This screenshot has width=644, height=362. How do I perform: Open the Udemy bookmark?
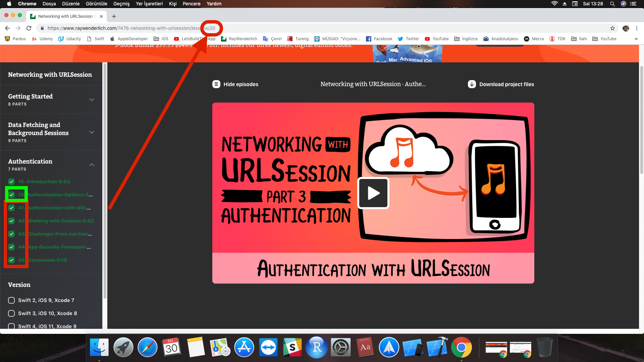point(42,39)
